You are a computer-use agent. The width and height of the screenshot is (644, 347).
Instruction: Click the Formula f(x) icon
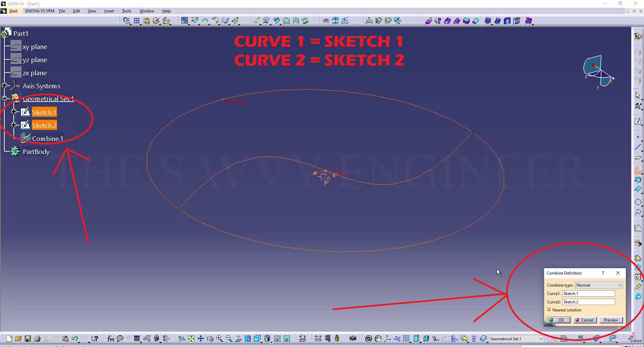[110, 339]
